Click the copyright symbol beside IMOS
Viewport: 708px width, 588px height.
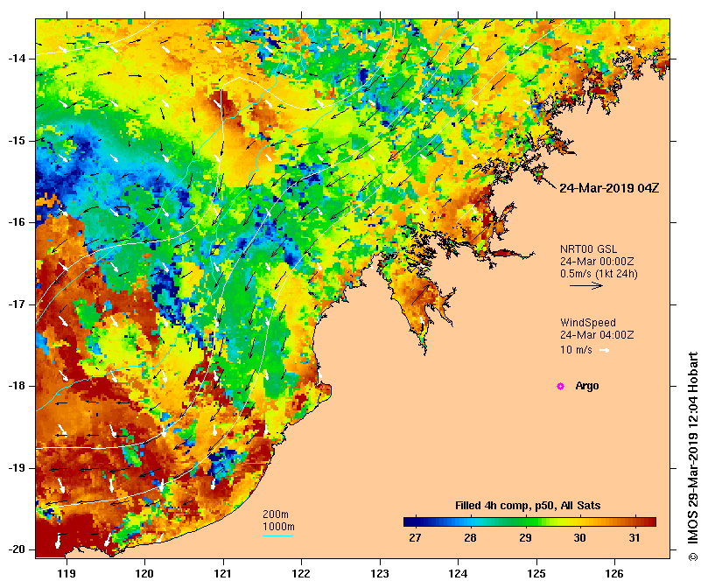point(693,557)
